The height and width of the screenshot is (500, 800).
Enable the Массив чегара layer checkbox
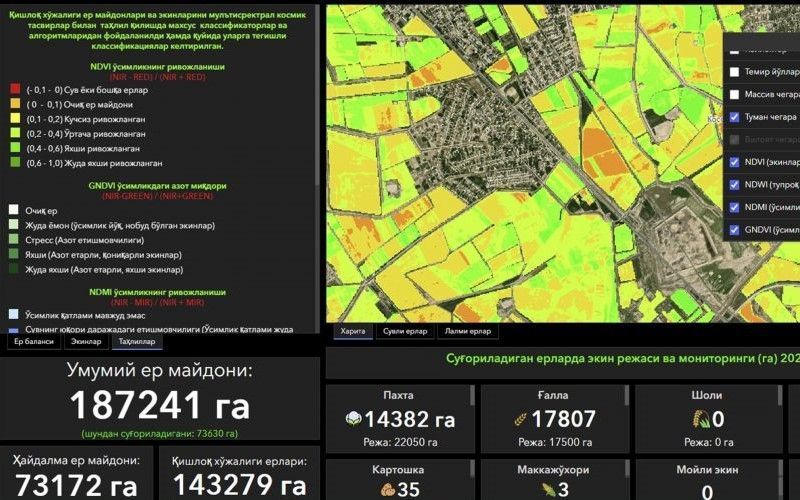[x=734, y=94]
